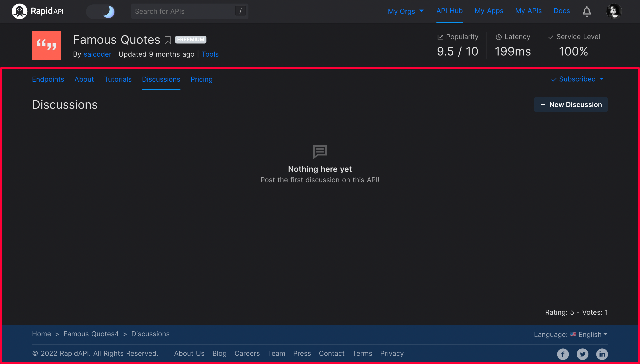Open the saicoder author link
This screenshot has width=640, height=364.
click(x=97, y=54)
